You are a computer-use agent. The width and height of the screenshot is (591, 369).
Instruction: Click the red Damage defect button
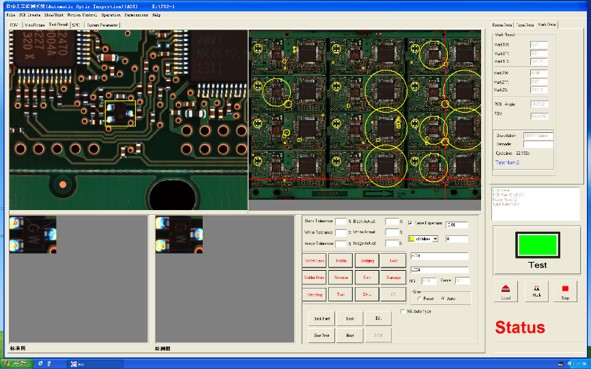click(x=393, y=277)
